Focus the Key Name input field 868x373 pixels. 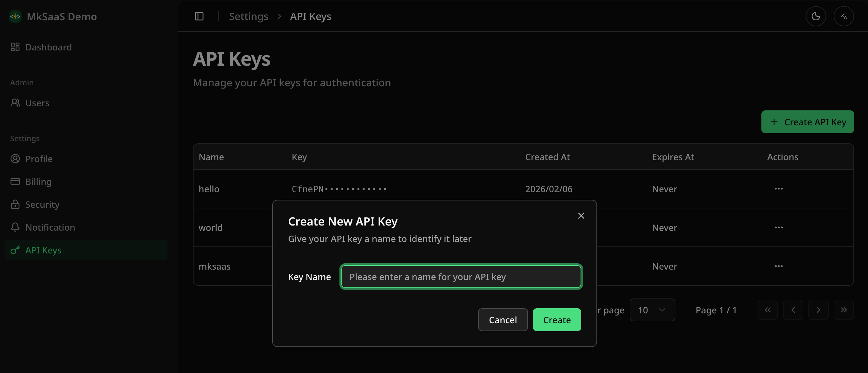click(461, 277)
